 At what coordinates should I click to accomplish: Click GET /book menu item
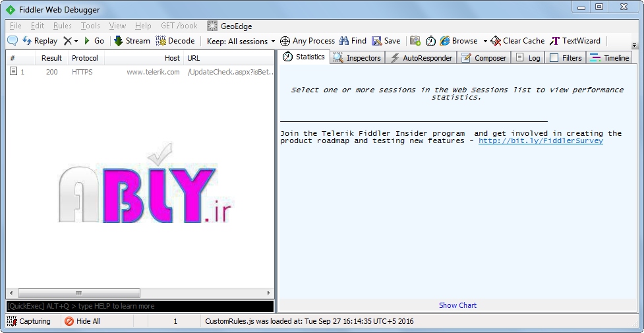point(179,26)
